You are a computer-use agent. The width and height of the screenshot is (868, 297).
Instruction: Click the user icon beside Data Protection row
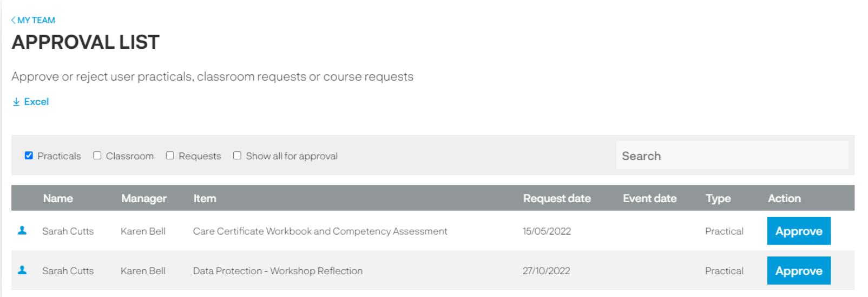[x=22, y=270]
